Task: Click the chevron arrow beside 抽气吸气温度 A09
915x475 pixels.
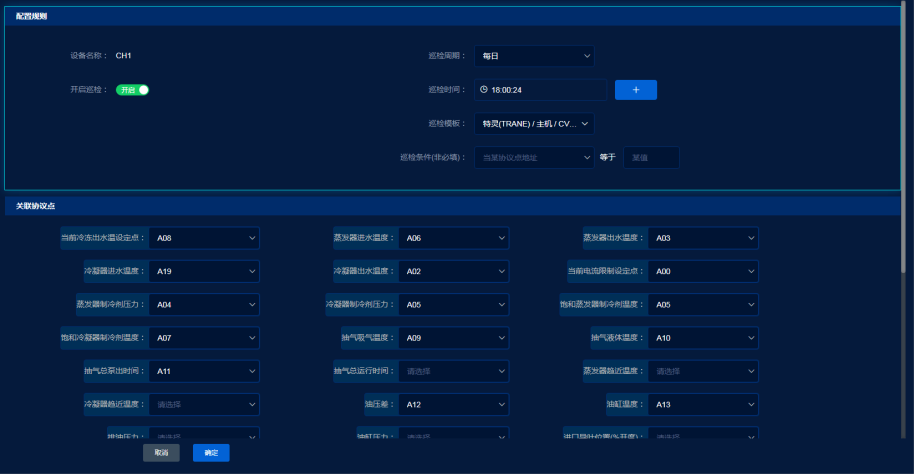Action: point(501,338)
